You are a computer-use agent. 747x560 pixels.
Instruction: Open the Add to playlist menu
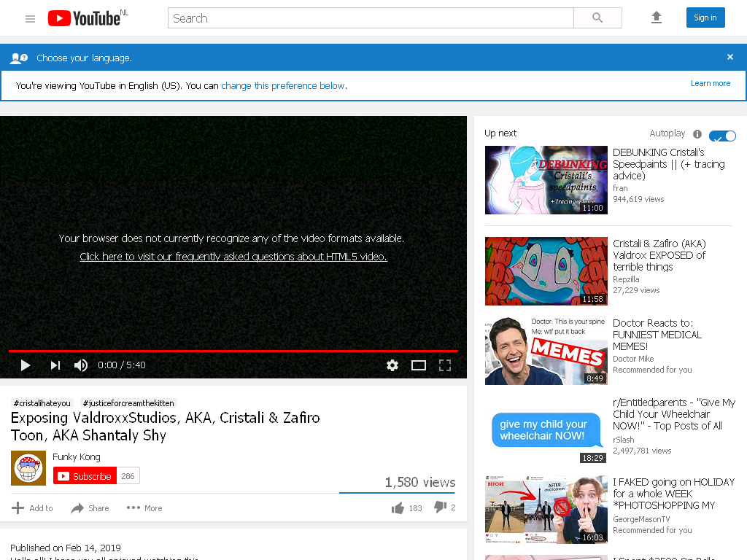point(32,508)
